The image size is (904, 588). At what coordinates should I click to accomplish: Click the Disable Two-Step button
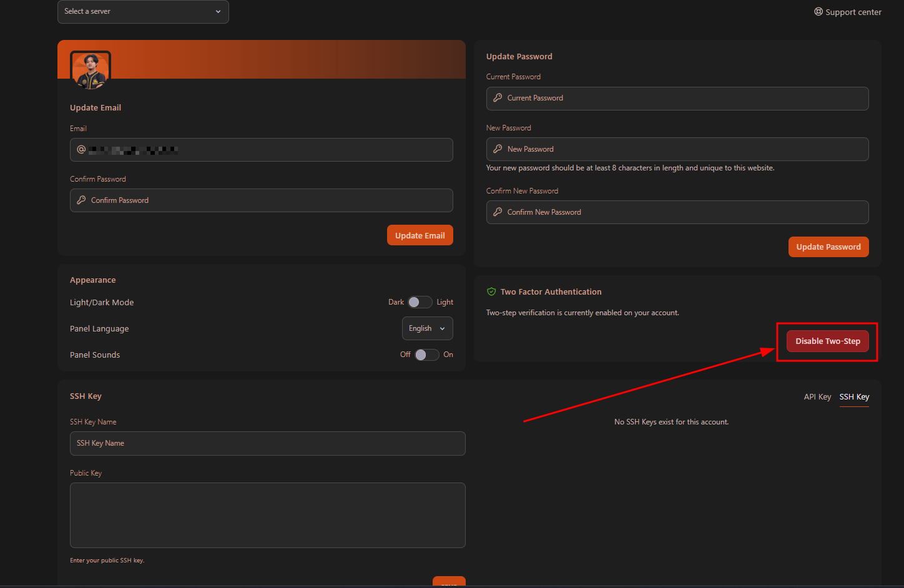click(x=827, y=341)
